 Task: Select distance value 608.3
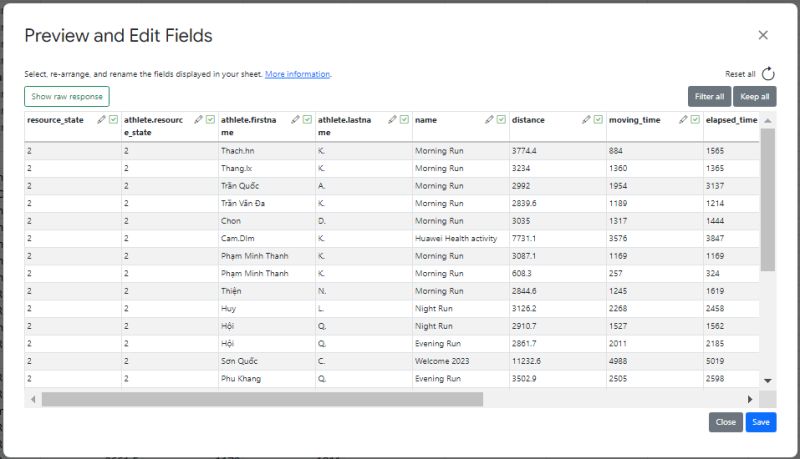coord(558,273)
